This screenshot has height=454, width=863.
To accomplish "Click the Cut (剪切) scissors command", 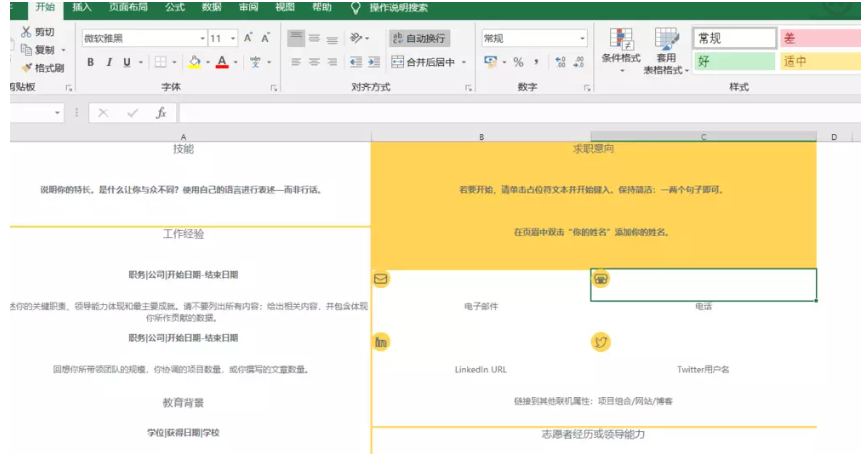I will pos(38,32).
